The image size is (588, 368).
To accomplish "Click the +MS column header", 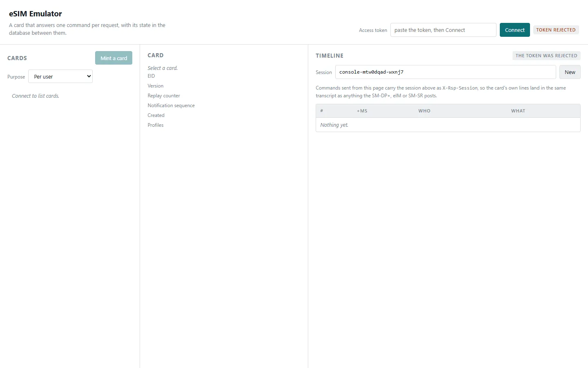I will (x=362, y=111).
